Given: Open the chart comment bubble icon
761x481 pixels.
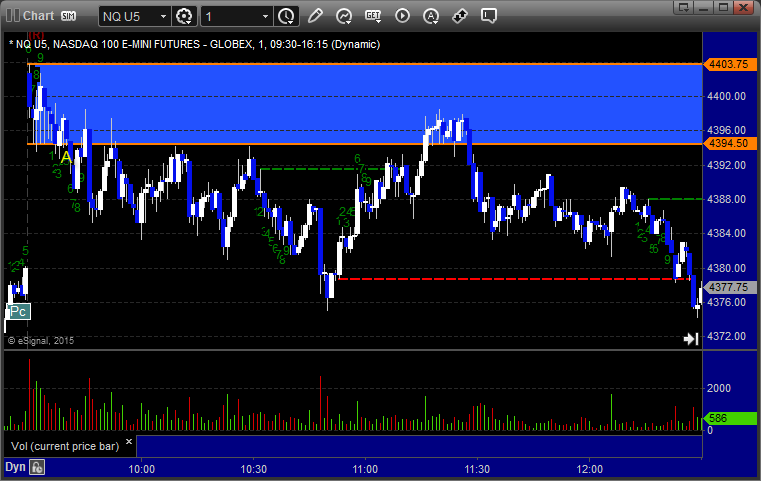Looking at the screenshot, I should pos(489,16).
